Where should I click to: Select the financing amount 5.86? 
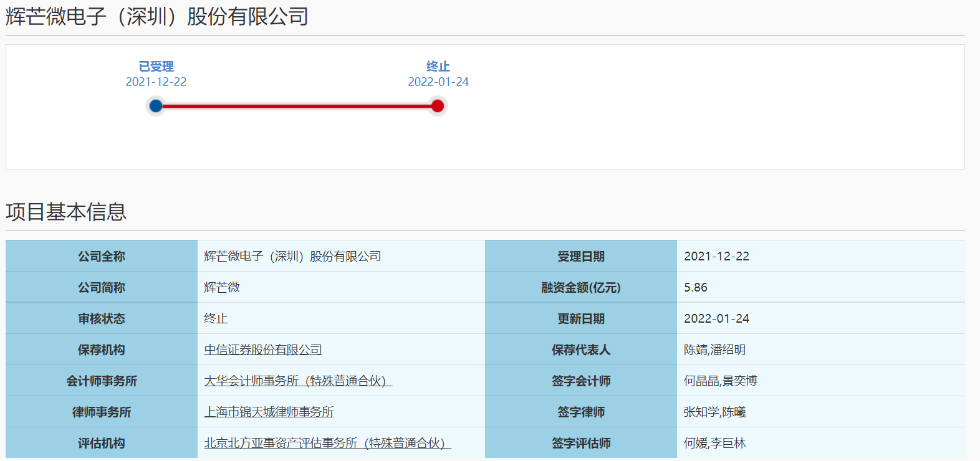click(696, 287)
